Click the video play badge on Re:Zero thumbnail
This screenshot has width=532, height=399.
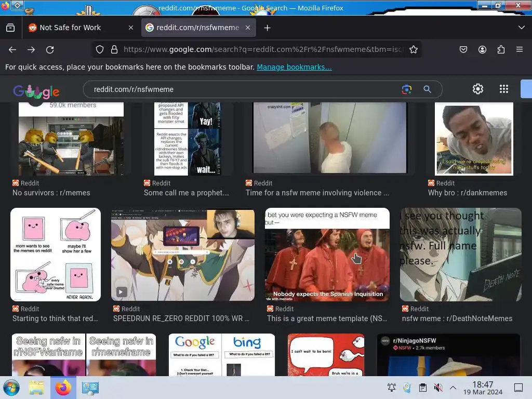(122, 292)
